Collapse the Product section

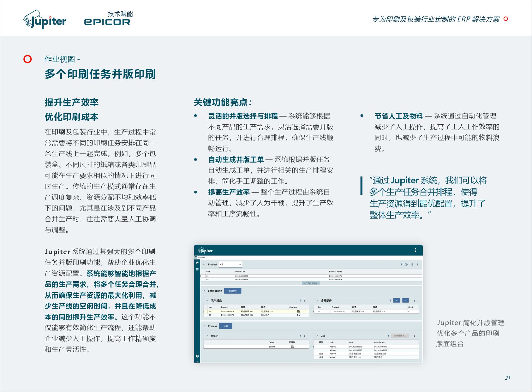pyautogui.click(x=204, y=264)
